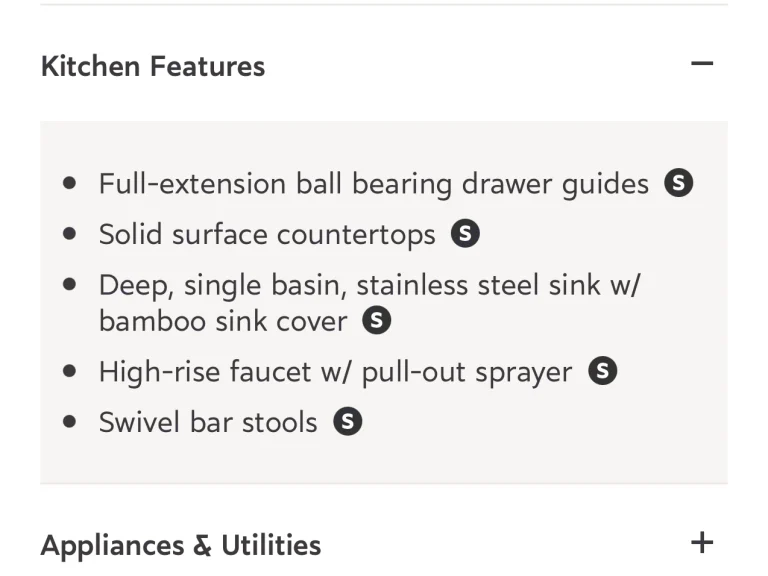
Task: Select Solid surface countertops text
Action: pyautogui.click(x=267, y=234)
